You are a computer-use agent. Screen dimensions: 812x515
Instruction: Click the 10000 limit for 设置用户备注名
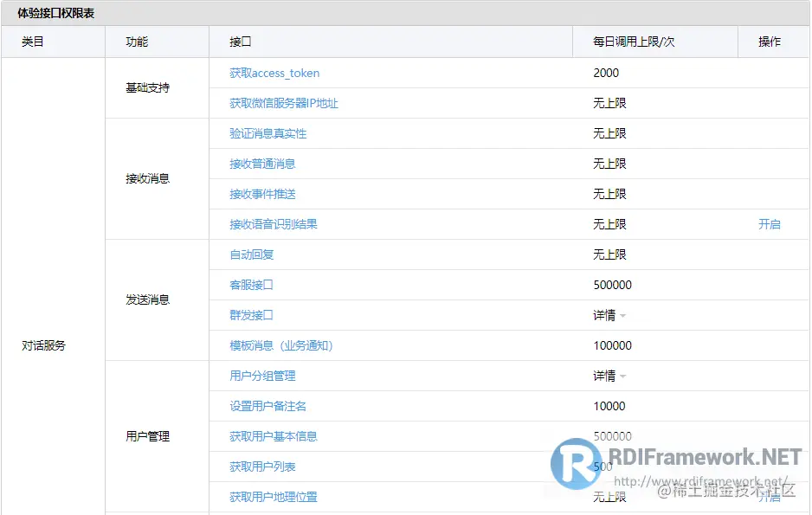click(x=609, y=406)
